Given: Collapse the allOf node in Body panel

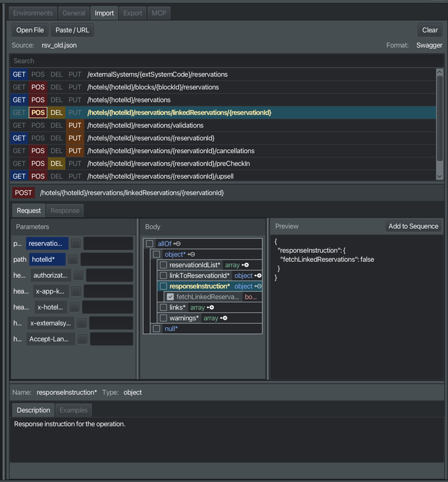Looking at the screenshot, I should tap(178, 243).
